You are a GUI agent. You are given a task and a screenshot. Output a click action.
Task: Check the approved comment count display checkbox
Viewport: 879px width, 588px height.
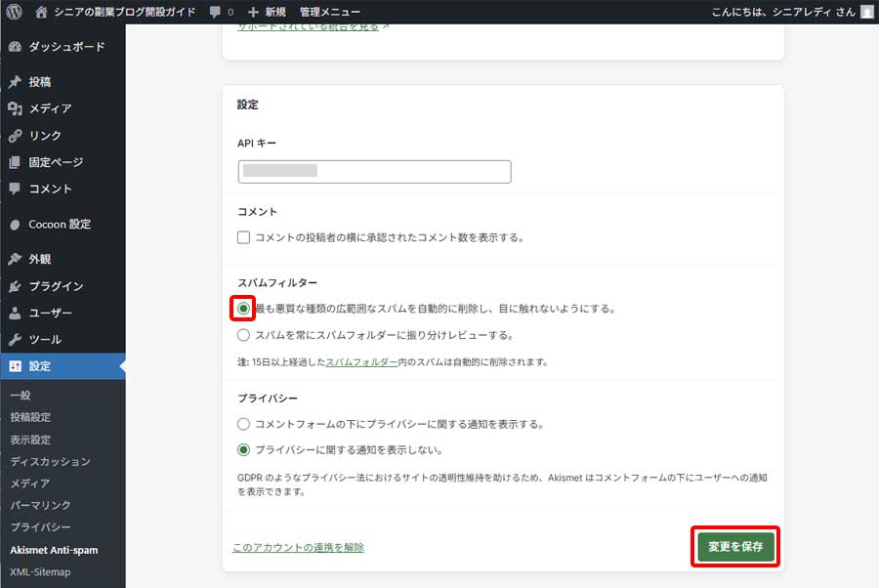click(x=243, y=235)
